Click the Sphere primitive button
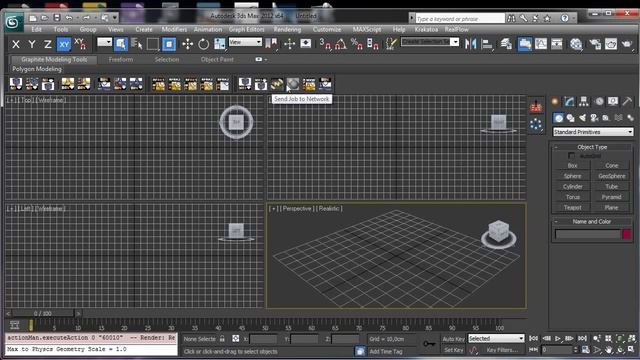This screenshot has height=360, width=640. [572, 176]
